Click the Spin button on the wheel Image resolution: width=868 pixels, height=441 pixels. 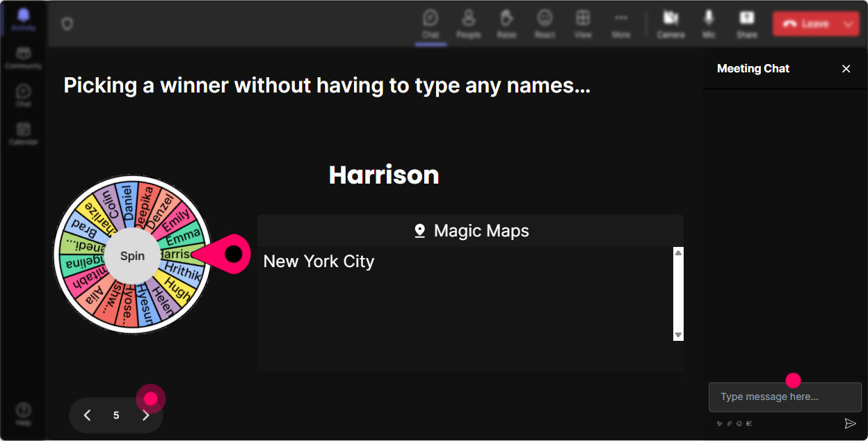click(132, 255)
